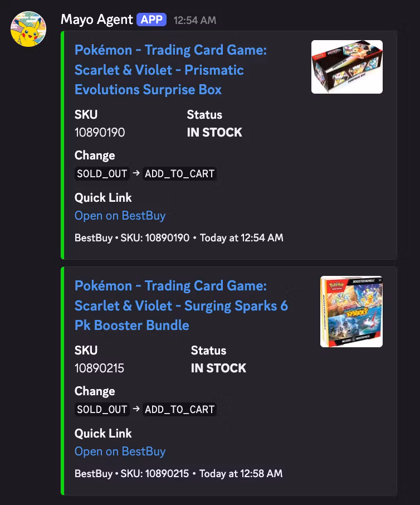
Task: Click footer text showing Today at 12:54 AM
Action: 242,237
